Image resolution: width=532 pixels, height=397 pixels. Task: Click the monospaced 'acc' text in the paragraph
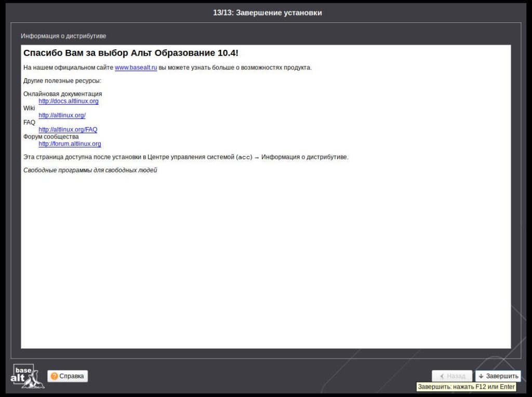pyautogui.click(x=244, y=157)
